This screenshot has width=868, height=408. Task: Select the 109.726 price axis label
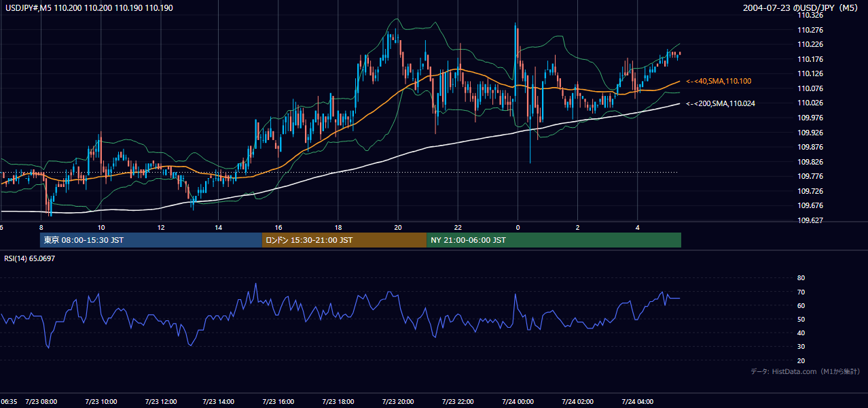810,191
